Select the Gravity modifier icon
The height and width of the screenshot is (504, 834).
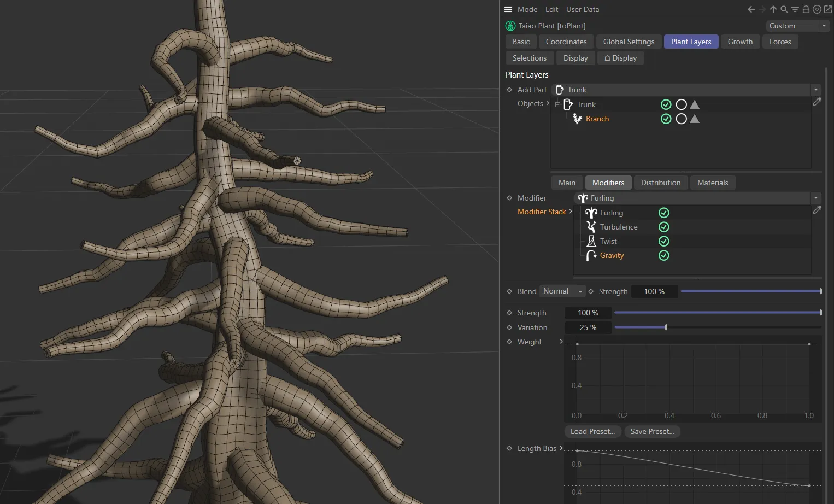tap(592, 255)
